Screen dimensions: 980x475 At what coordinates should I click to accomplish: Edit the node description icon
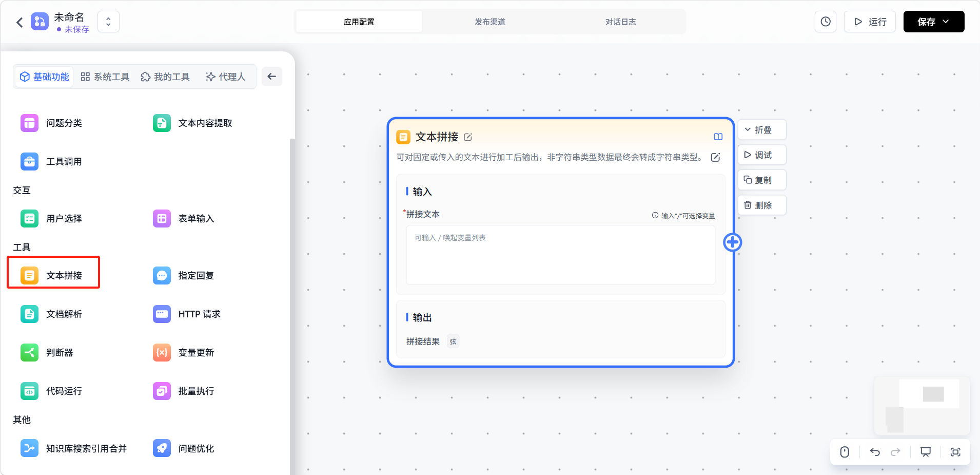pos(715,157)
